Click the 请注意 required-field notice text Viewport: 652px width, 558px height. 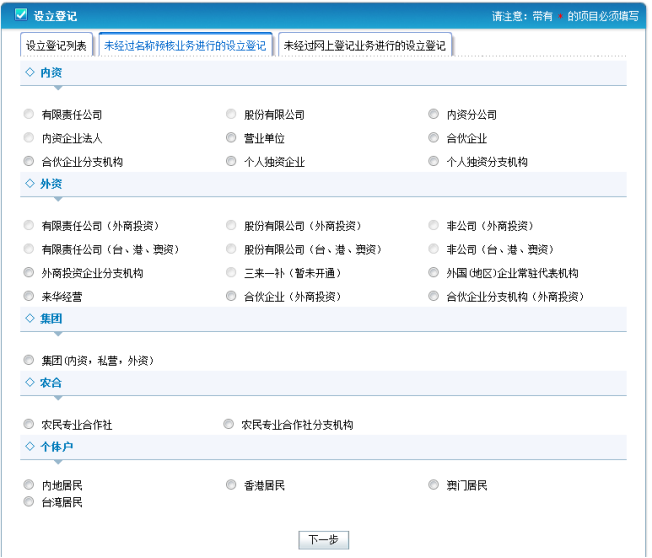pos(566,16)
